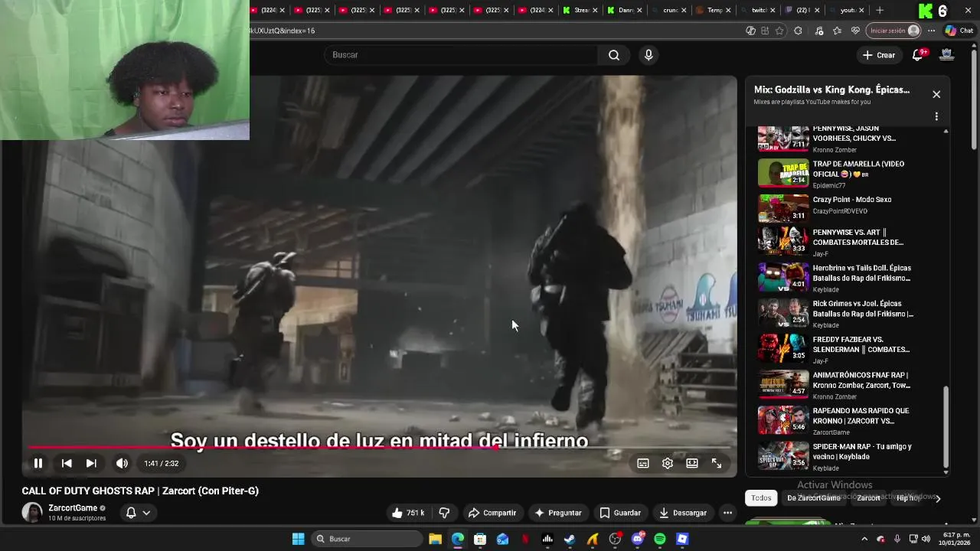
Task: Mute the video volume speaker icon
Action: (x=122, y=463)
